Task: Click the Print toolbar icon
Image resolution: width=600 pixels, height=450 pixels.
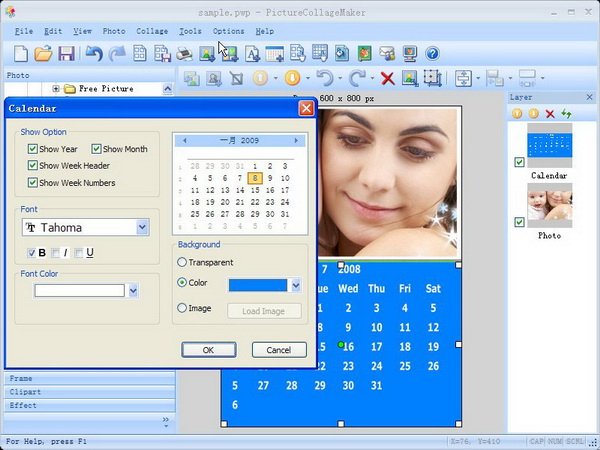Action: [x=184, y=53]
